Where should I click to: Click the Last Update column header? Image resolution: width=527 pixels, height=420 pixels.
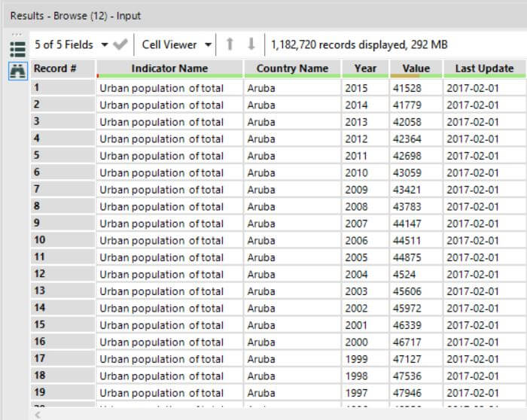coord(484,68)
